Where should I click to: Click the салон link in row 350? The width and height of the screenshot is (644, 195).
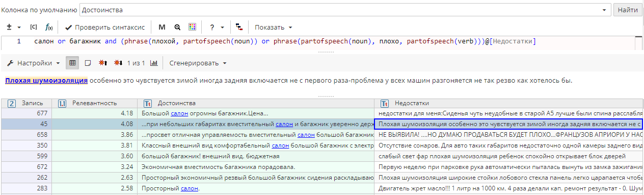point(281,145)
